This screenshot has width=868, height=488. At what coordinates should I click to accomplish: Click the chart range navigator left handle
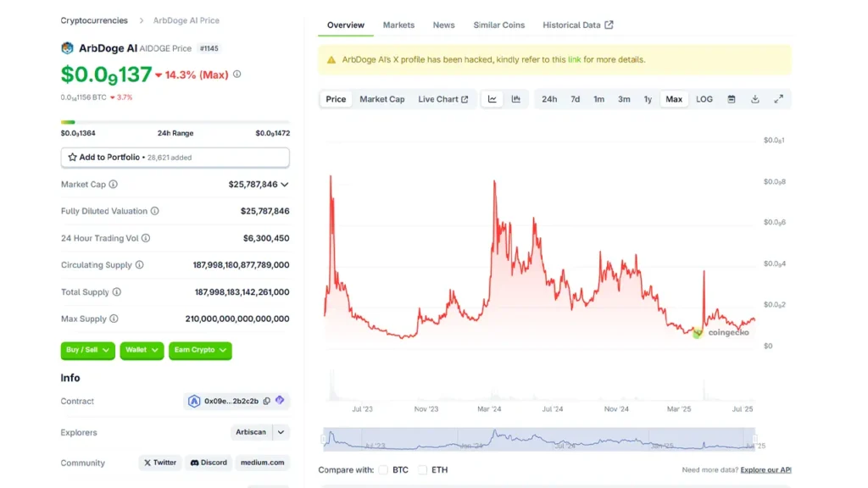tap(324, 440)
